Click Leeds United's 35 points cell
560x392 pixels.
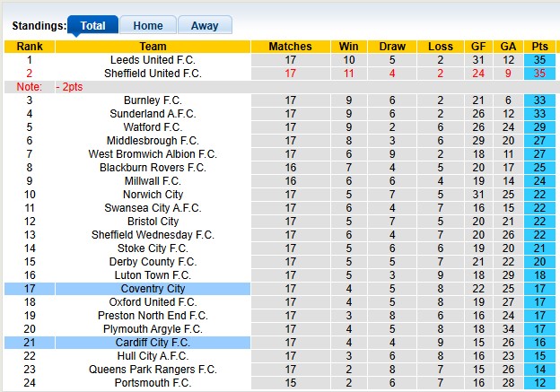(540, 60)
